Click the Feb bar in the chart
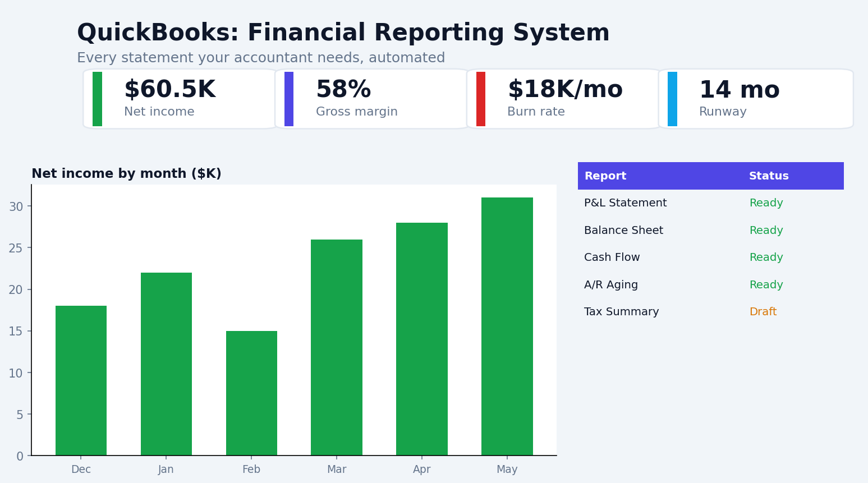Viewport: 868px width, 483px height. point(251,393)
